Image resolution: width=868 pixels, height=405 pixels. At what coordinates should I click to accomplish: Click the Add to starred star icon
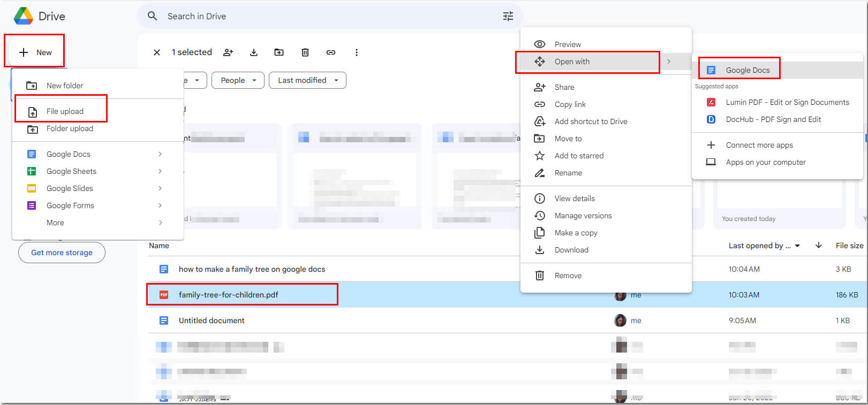pyautogui.click(x=540, y=156)
